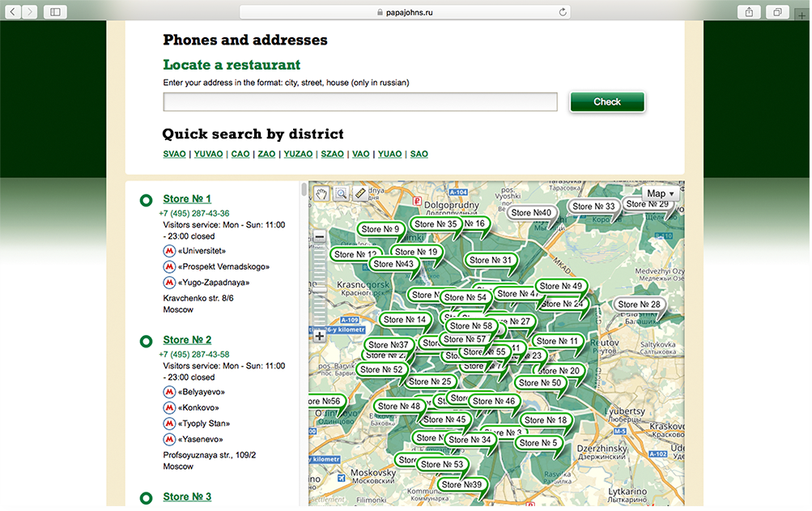Select the ruler distance measurement tool

click(x=360, y=194)
